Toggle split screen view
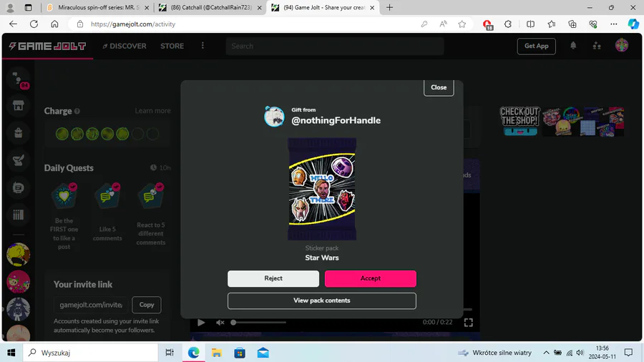This screenshot has height=362, width=644. tap(530, 24)
